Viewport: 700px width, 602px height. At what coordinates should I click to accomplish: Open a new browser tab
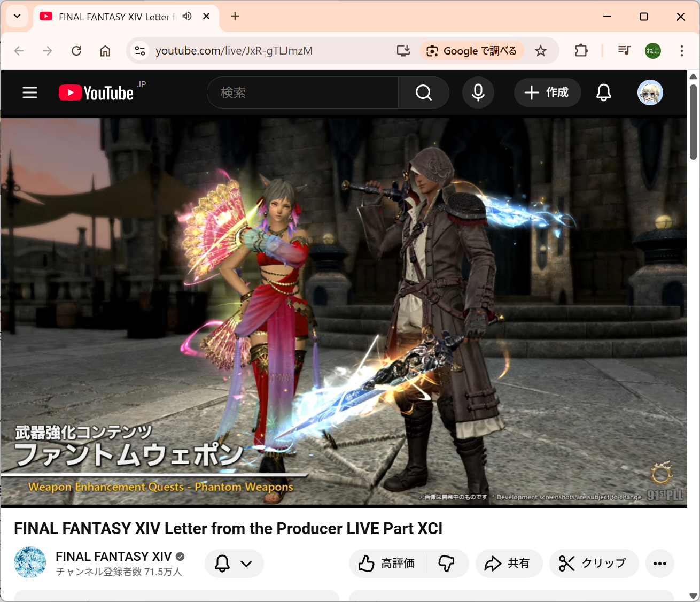point(235,17)
